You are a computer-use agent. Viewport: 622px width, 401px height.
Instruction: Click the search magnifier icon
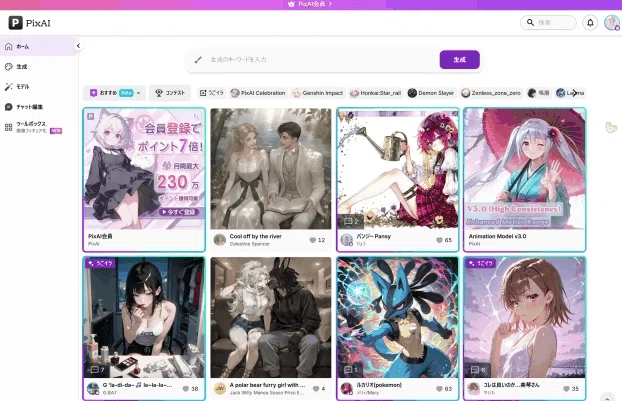pos(530,23)
